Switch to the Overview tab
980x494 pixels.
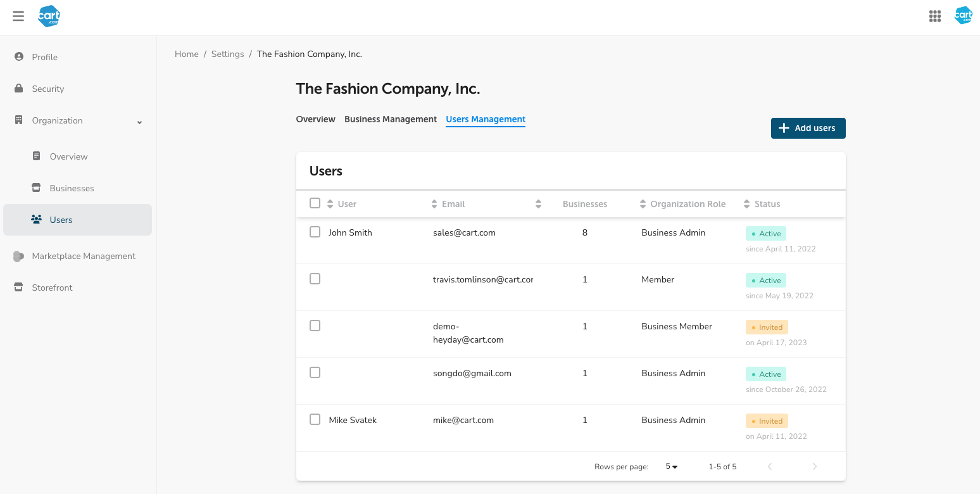pyautogui.click(x=315, y=119)
